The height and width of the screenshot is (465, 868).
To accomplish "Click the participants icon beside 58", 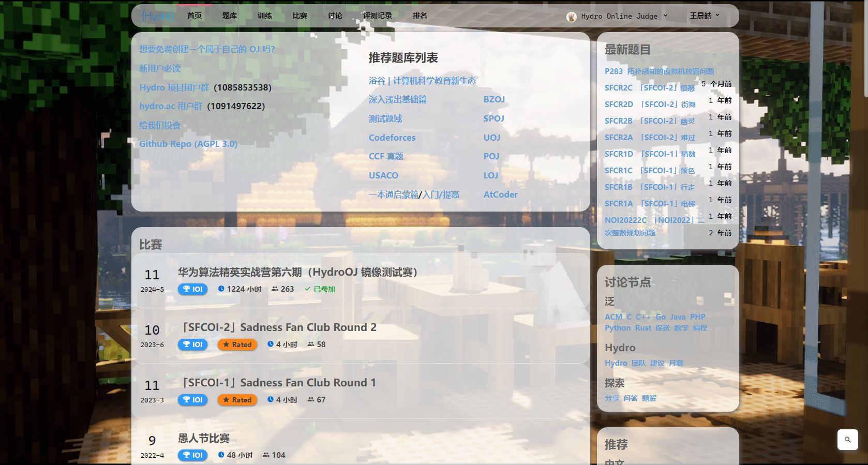I will coord(310,344).
